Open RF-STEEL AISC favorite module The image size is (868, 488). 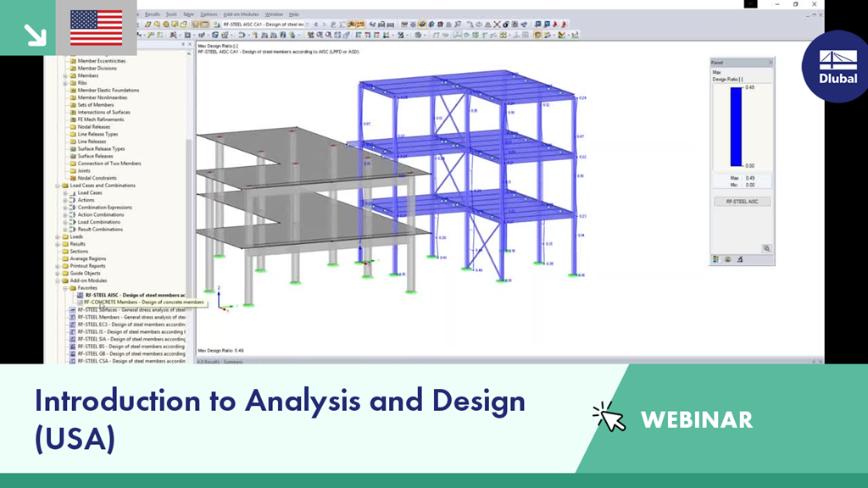pos(135,296)
